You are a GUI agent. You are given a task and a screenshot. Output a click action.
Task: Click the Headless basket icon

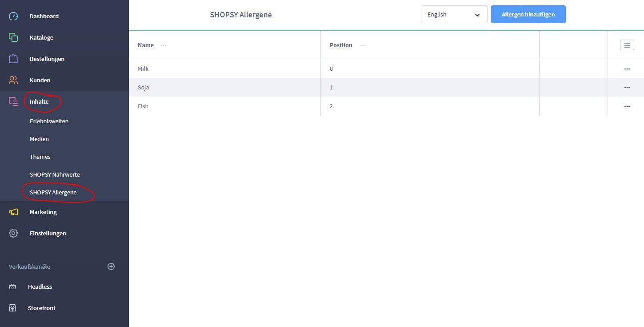(x=12, y=287)
